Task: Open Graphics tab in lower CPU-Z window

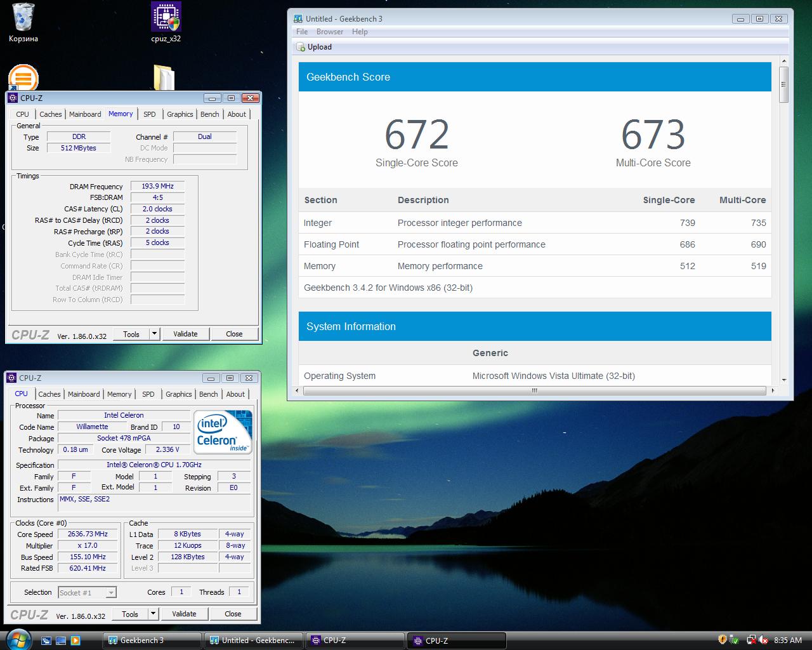Action: [x=179, y=394]
